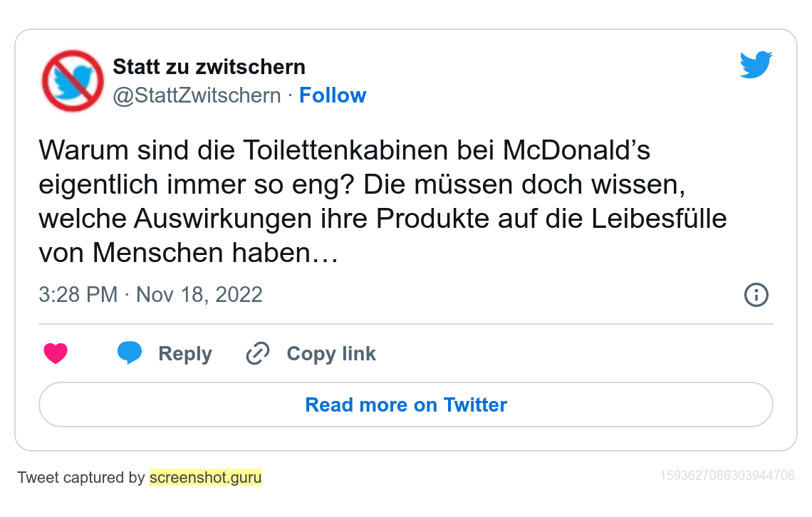Click the Twitter bird logo

[x=756, y=65]
